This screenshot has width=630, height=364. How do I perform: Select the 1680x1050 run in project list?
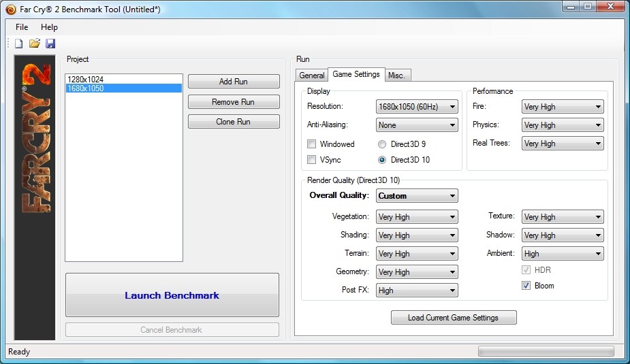124,88
